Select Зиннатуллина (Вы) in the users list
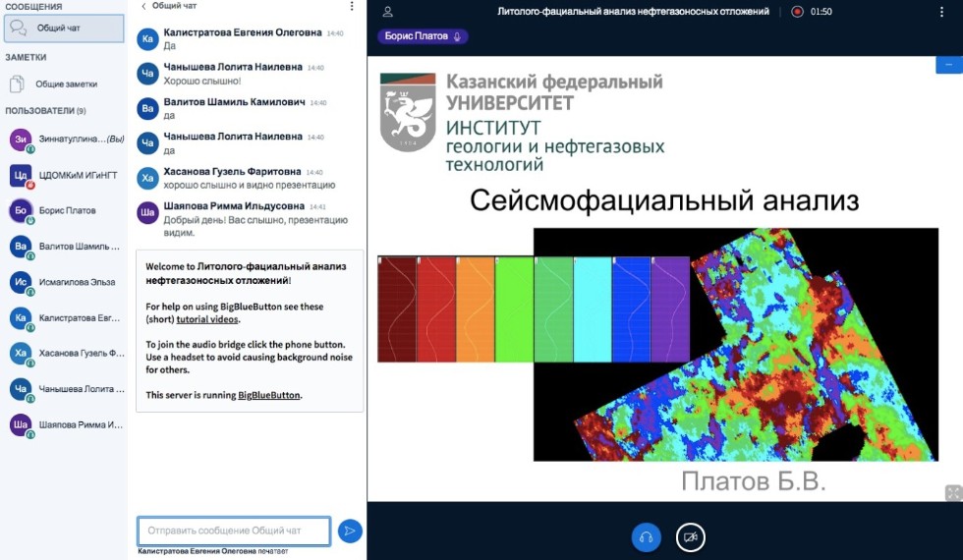Image resolution: width=963 pixels, height=560 pixels. click(71, 140)
